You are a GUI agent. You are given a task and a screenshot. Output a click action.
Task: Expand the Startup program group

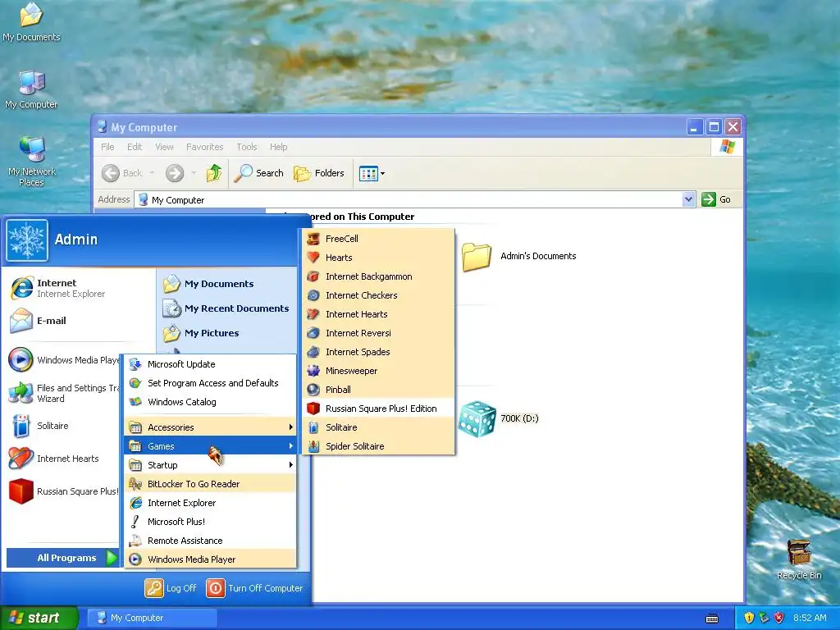[x=210, y=465]
